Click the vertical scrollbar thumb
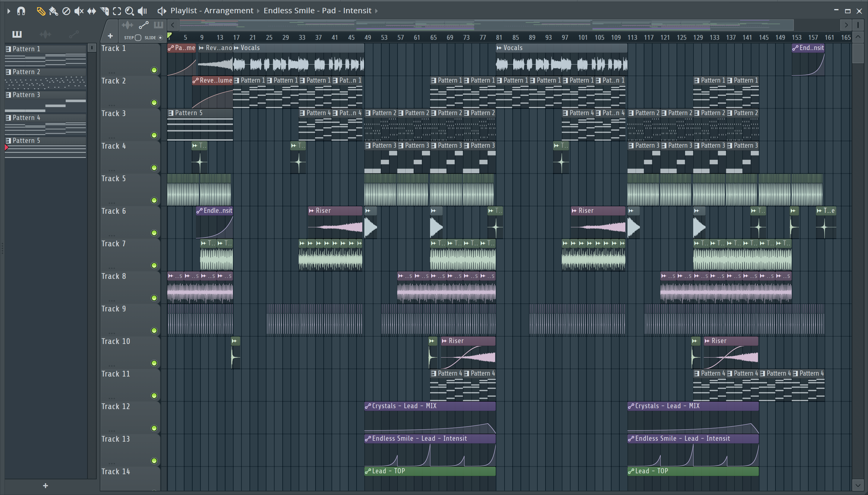Screen dimensions: 868x495 click(x=858, y=53)
